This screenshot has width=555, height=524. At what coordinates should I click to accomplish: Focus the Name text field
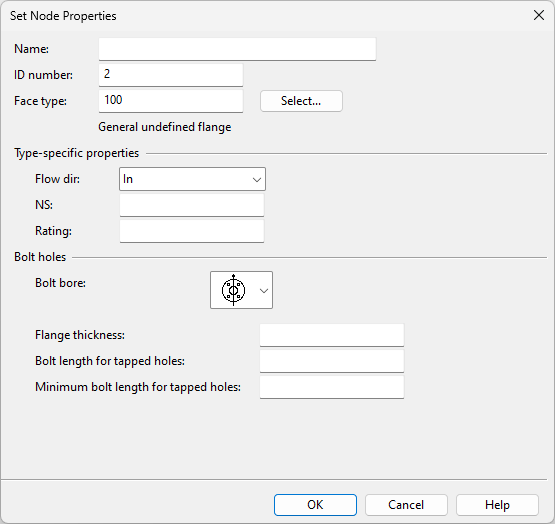(x=237, y=49)
